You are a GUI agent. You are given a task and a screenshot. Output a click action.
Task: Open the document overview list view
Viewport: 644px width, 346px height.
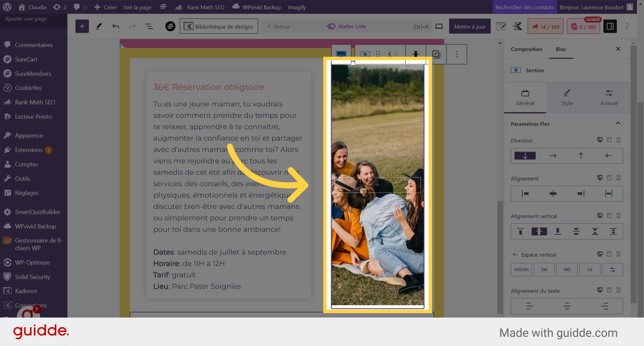[x=149, y=26]
